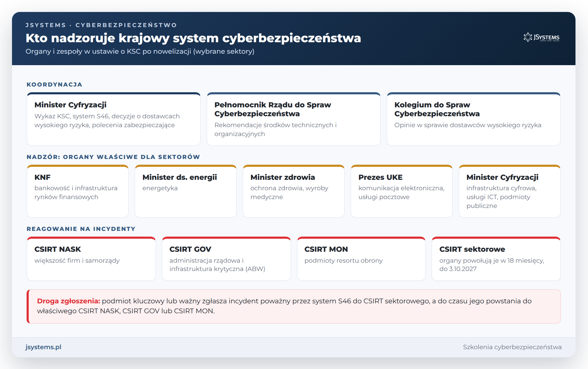588x369 pixels.
Task: Select the 'Minister Cyfryzacji' card with 'Wykaz KSC'
Action: point(114,119)
